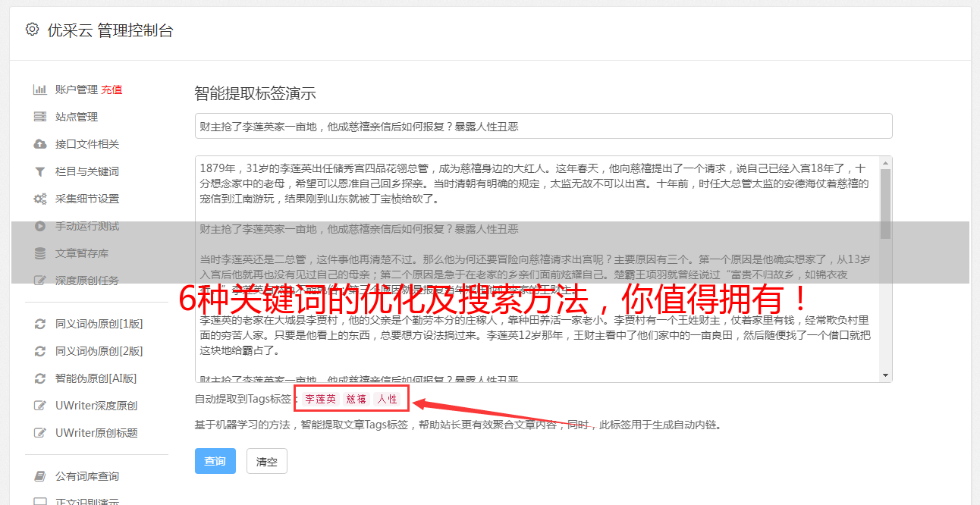Click the 自动提取到Tags标签 label
980x505 pixels.
(245, 399)
